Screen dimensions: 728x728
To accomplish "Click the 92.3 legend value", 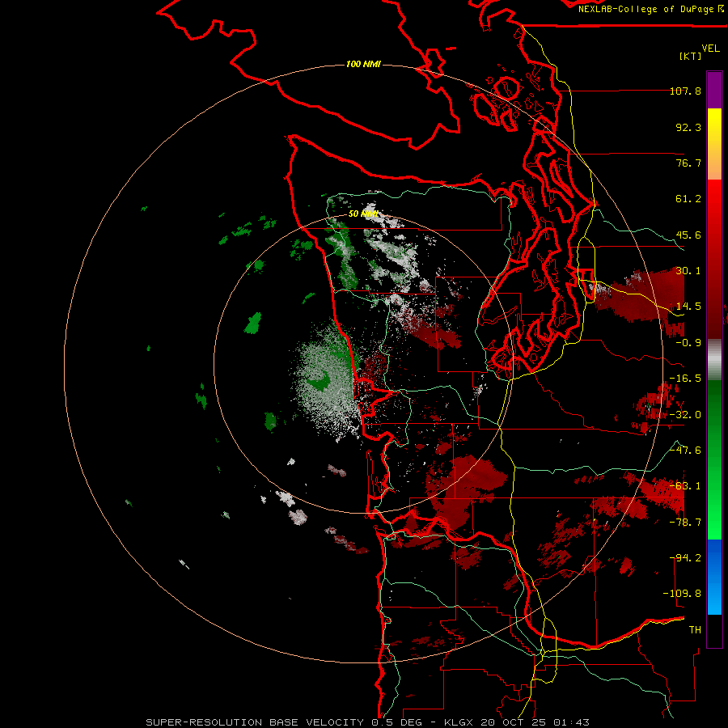I will [x=688, y=127].
